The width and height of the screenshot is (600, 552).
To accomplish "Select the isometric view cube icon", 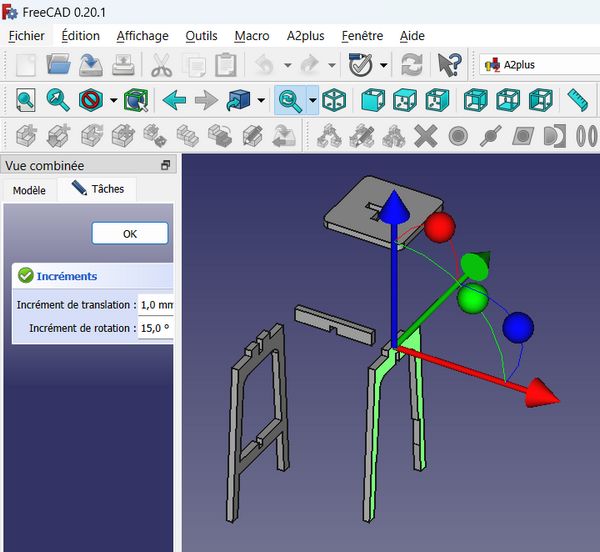I will (x=336, y=100).
